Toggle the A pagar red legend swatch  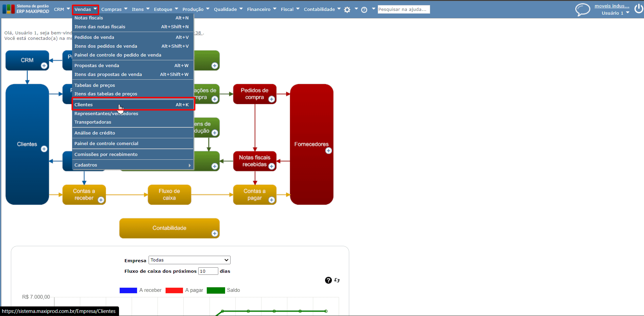click(x=174, y=290)
